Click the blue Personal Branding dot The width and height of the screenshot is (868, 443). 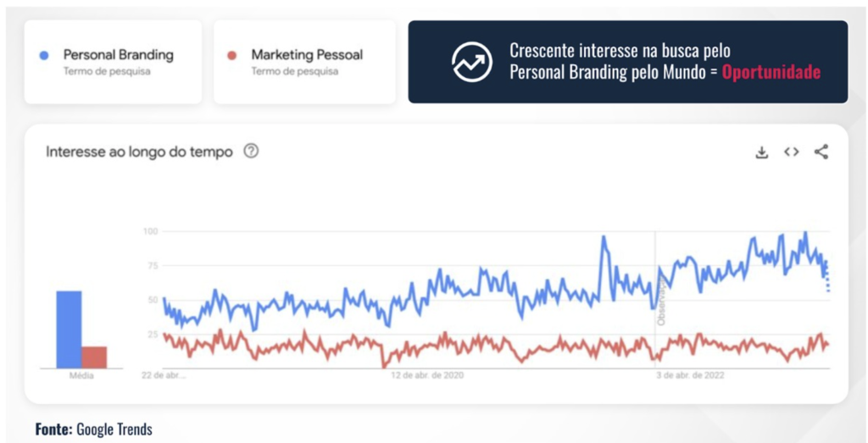(x=45, y=55)
